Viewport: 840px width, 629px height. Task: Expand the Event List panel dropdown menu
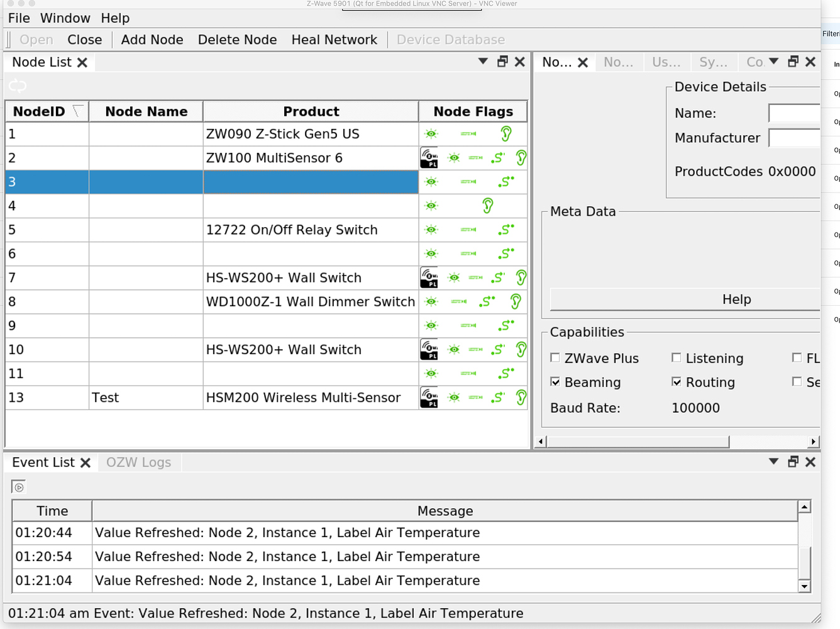coord(773,461)
